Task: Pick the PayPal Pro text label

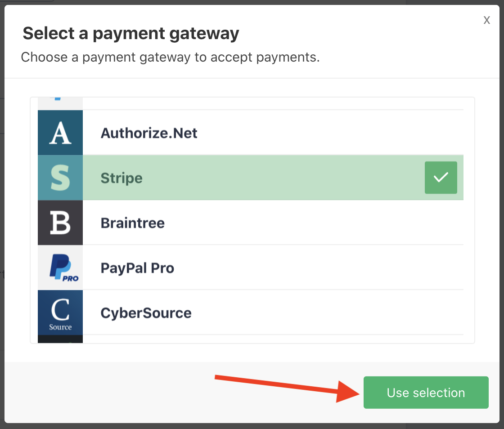Action: point(137,268)
